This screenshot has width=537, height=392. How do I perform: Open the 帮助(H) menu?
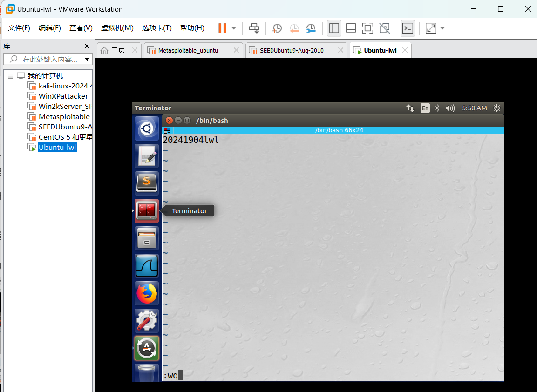click(x=192, y=28)
